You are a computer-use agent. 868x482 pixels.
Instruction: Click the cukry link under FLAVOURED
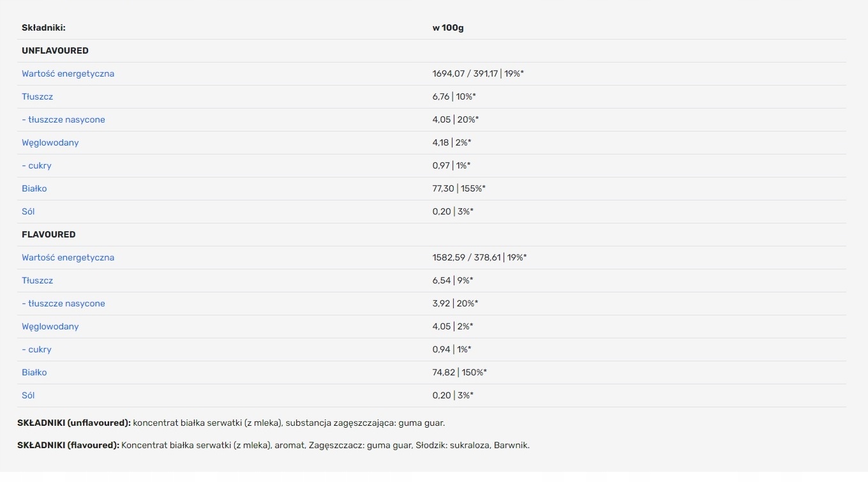[36, 349]
